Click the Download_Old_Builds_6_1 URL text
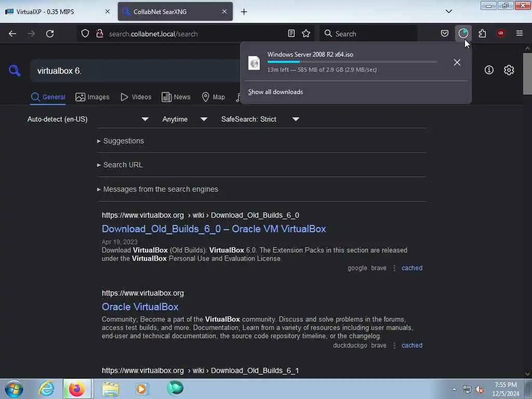The width and height of the screenshot is (532, 399). point(200,370)
